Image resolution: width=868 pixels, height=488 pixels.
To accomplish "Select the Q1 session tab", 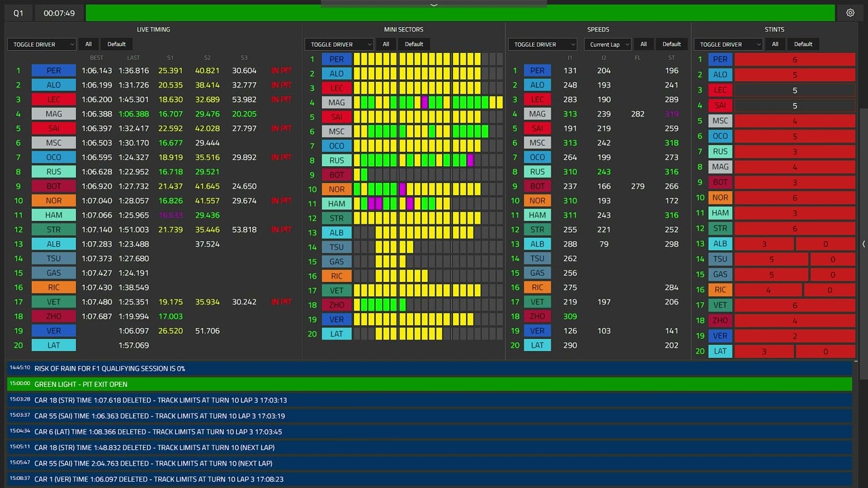I will pyautogui.click(x=18, y=13).
